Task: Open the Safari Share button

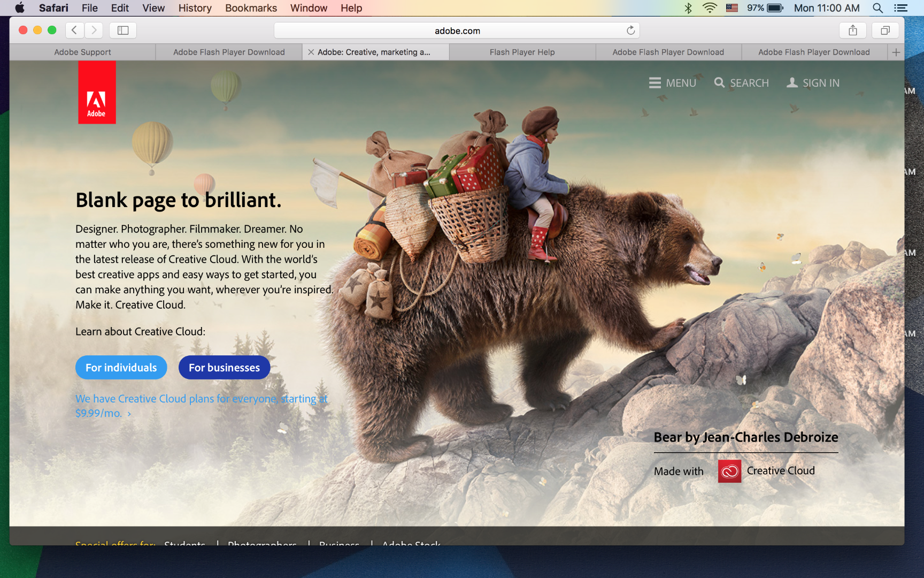Action: click(853, 31)
